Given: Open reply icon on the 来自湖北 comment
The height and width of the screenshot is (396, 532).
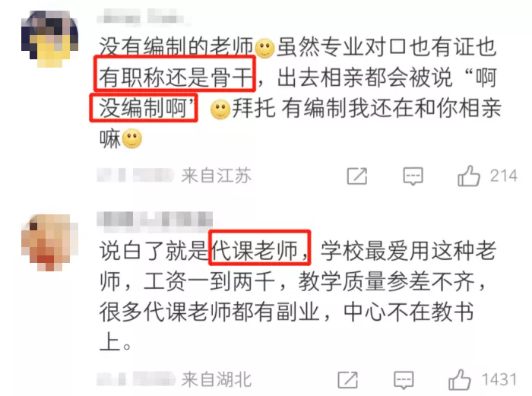Looking at the screenshot, I should coord(404,380).
